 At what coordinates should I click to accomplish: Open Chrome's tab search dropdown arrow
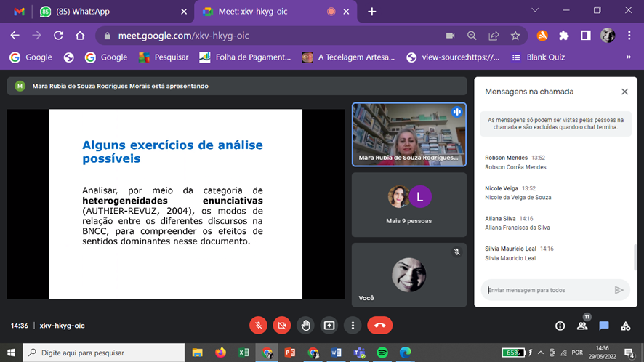click(535, 10)
